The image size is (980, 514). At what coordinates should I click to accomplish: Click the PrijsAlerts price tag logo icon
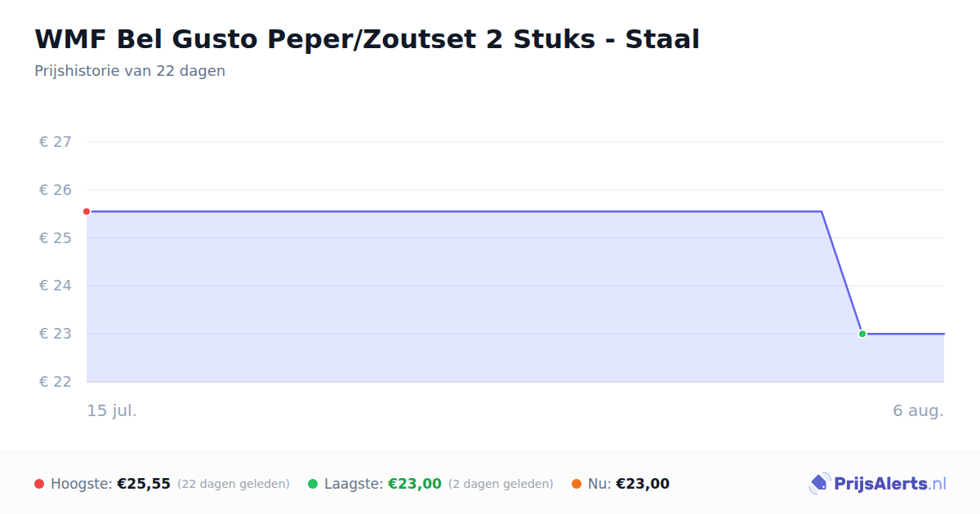tap(819, 484)
